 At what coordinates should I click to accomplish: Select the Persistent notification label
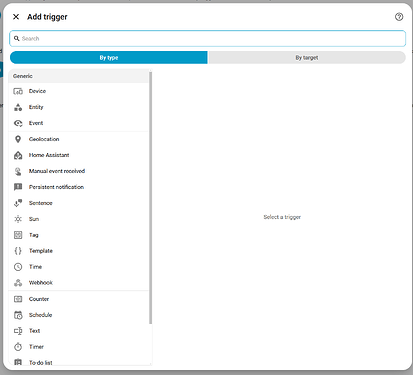tap(56, 187)
